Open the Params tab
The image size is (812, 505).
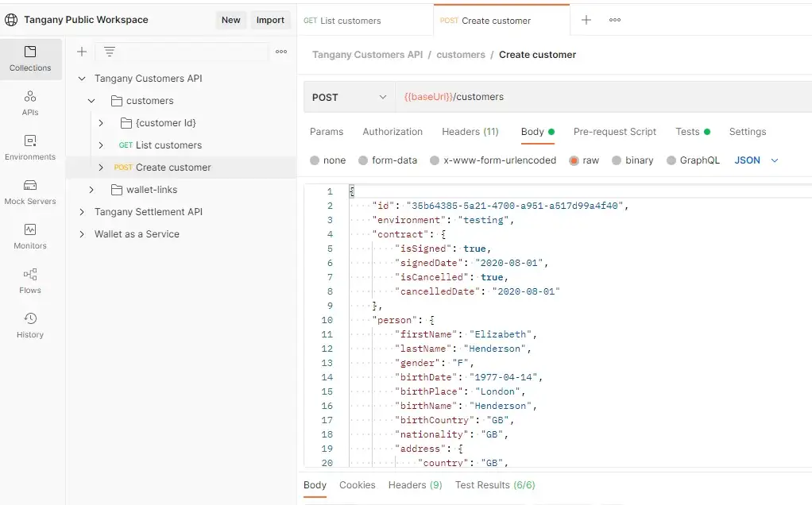pyautogui.click(x=327, y=132)
